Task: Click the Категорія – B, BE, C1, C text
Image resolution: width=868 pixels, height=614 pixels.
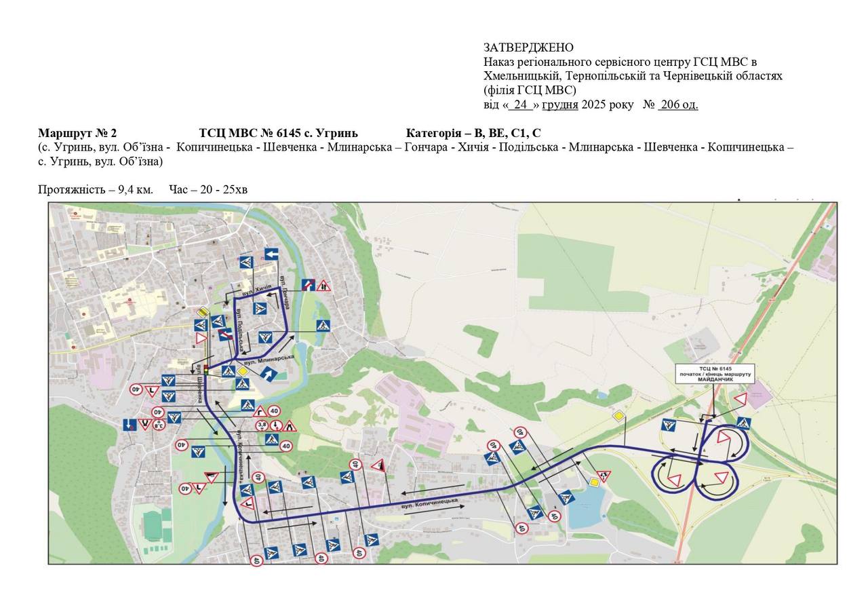Action: [x=473, y=133]
